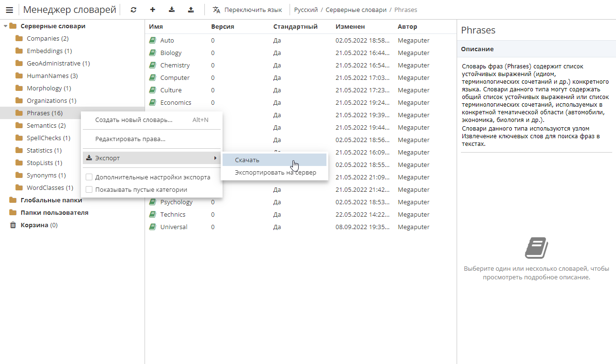The width and height of the screenshot is (616, 364).
Task: Collapse the Серверные словари tree node
Action: pyautogui.click(x=5, y=26)
